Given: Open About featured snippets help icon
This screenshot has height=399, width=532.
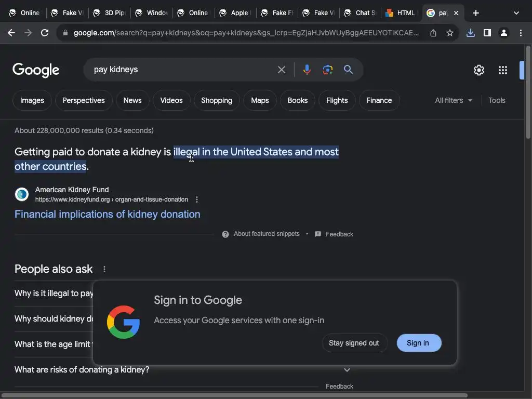Looking at the screenshot, I should [x=225, y=234].
